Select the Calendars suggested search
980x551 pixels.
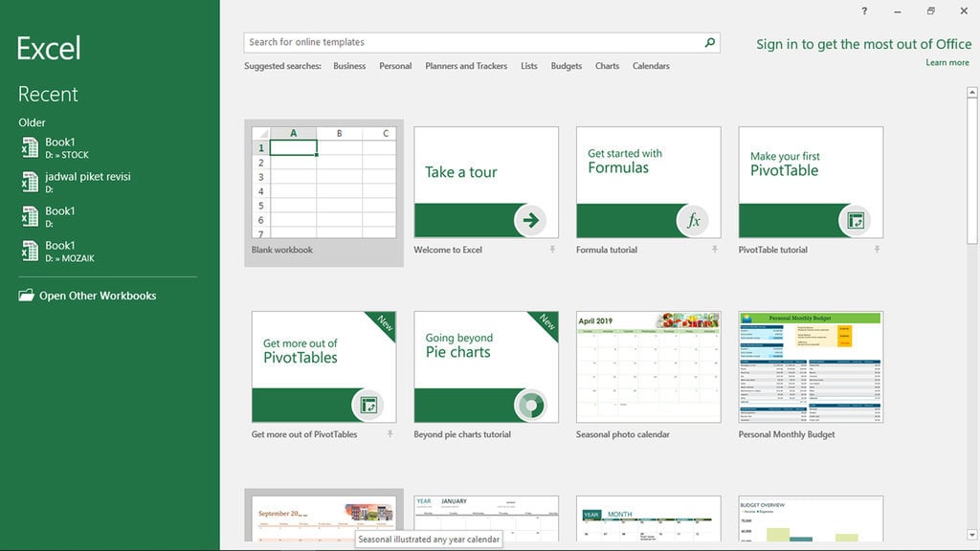(651, 66)
